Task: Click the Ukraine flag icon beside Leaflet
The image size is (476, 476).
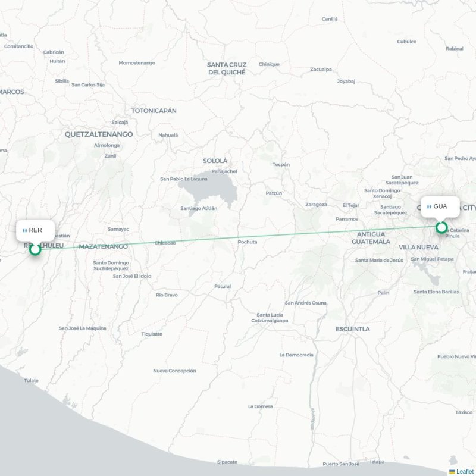Action: coord(452,471)
